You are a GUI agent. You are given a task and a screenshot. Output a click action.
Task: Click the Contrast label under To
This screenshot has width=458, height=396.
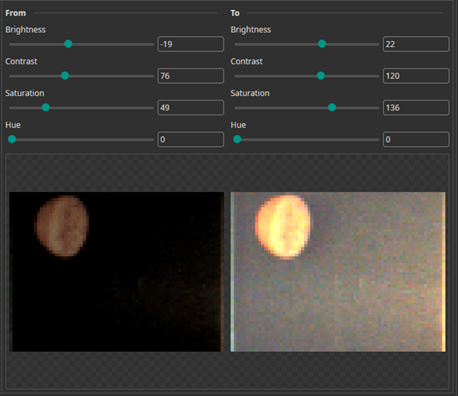pos(247,61)
